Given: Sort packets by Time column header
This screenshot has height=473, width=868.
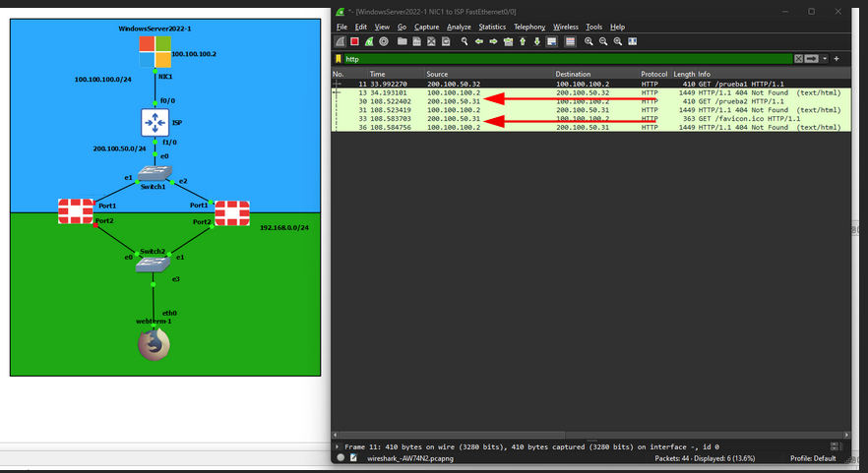Looking at the screenshot, I should pyautogui.click(x=397, y=74).
